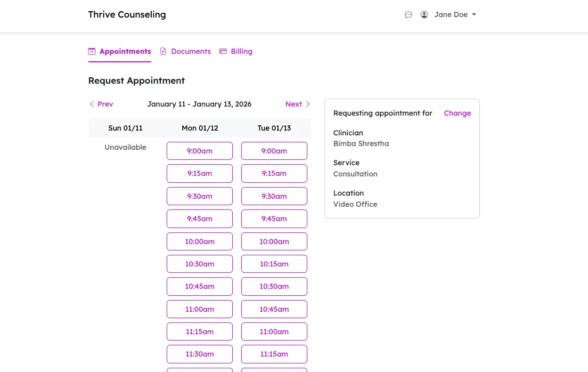Click the user profile avatar icon
588x372 pixels.
[x=424, y=15]
